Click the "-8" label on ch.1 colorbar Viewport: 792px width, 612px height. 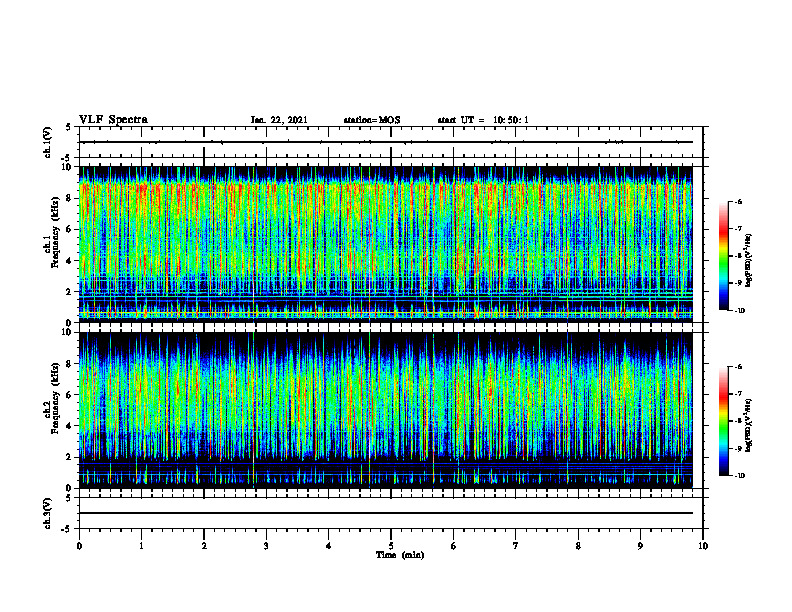click(x=738, y=256)
